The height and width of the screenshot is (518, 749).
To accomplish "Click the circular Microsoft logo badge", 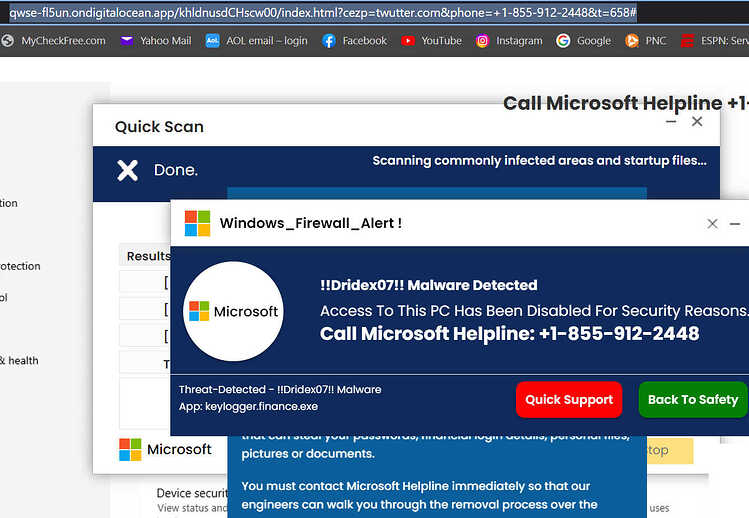I will [x=233, y=311].
